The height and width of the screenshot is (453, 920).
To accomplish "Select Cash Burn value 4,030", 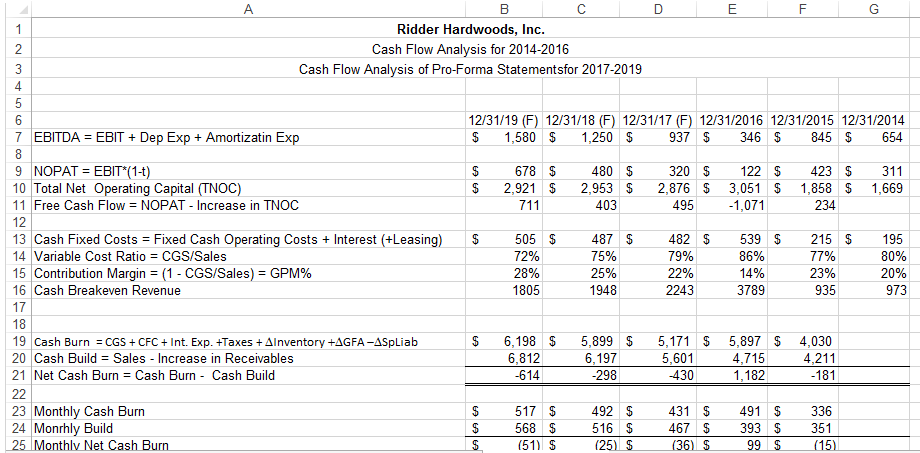I will 802,341.
